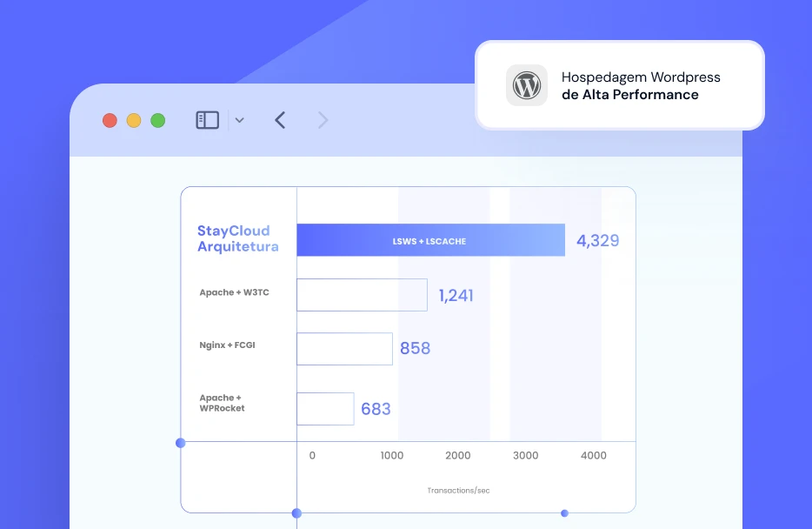Click the 4,329 value label

tap(598, 241)
